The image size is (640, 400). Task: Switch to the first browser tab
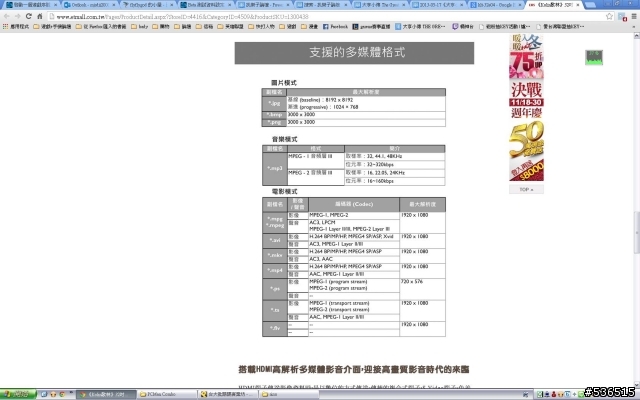pyautogui.click(x=31, y=5)
